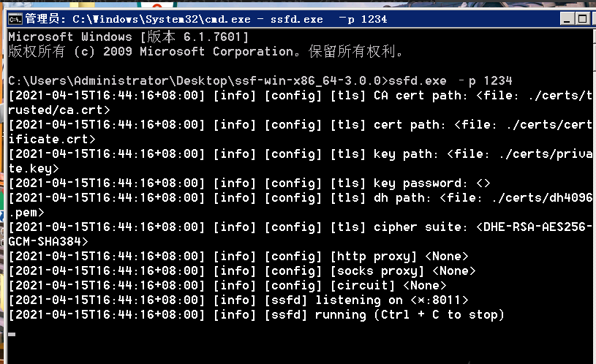Click the '[socks proxy] <None>' log line

tap(402, 270)
